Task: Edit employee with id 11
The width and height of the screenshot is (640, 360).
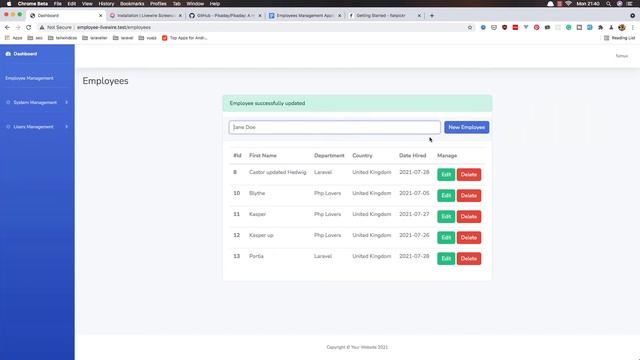Action: 446,217
